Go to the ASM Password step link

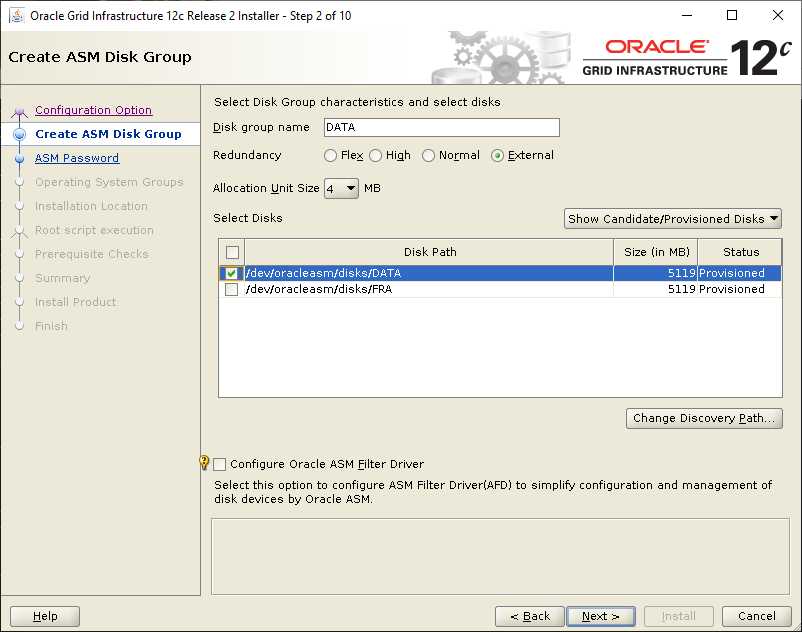77,158
